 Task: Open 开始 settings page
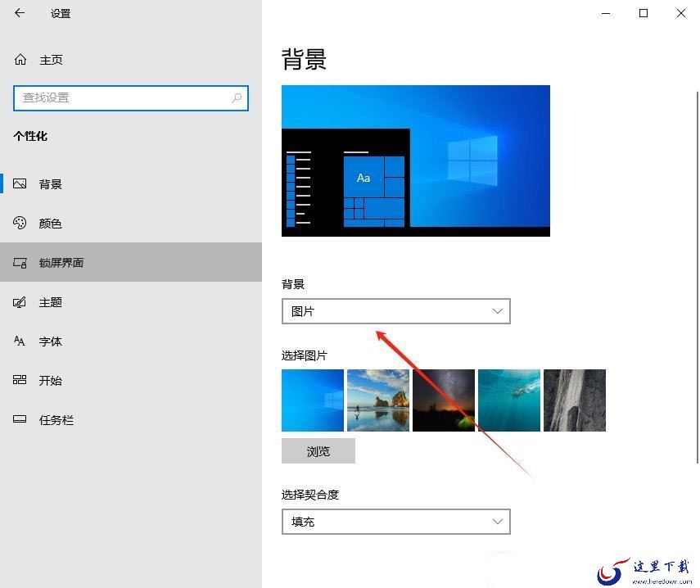pos(131,380)
